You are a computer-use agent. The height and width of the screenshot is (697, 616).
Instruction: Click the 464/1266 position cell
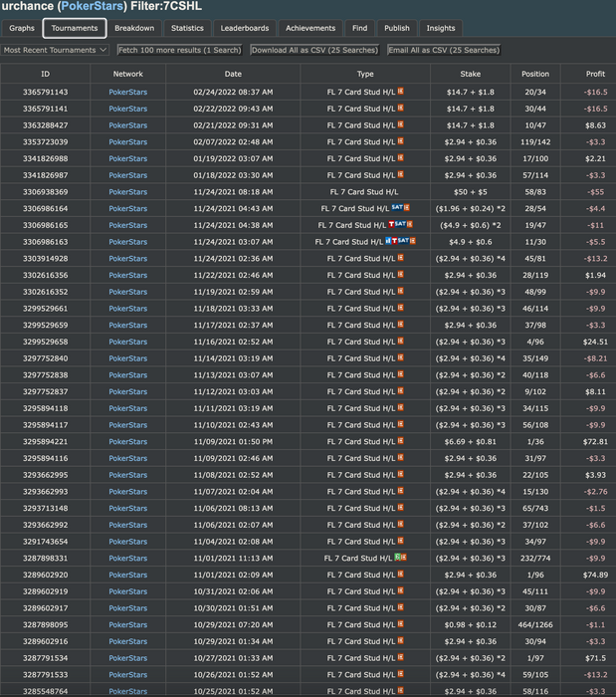[x=535, y=624]
